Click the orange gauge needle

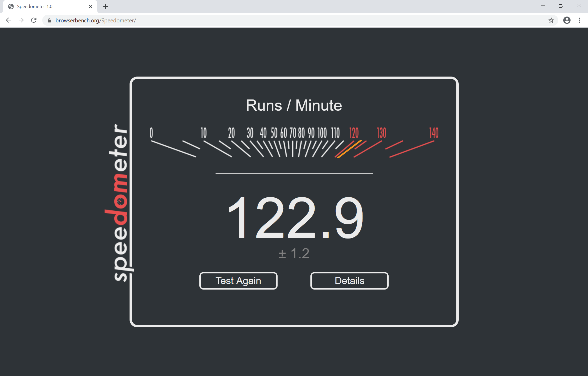pyautogui.click(x=350, y=149)
